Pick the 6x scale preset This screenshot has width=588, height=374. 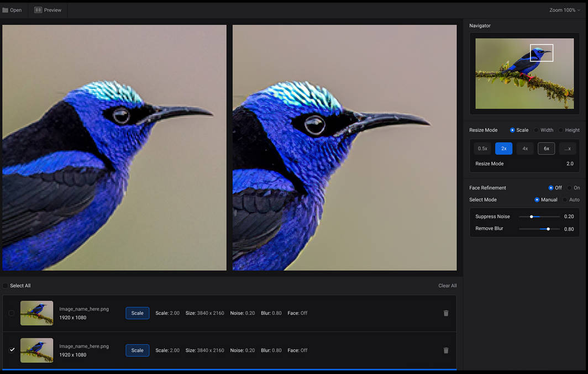pos(546,149)
